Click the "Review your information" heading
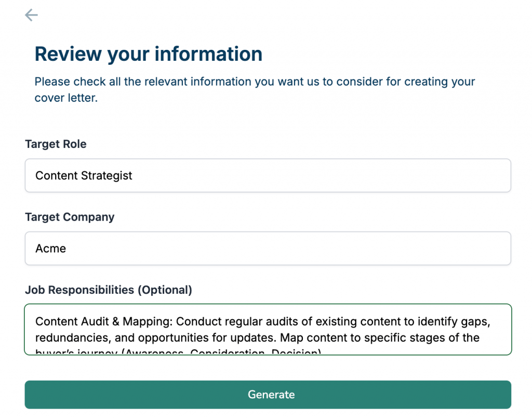Viewport: 532px width, 419px height. click(x=148, y=54)
